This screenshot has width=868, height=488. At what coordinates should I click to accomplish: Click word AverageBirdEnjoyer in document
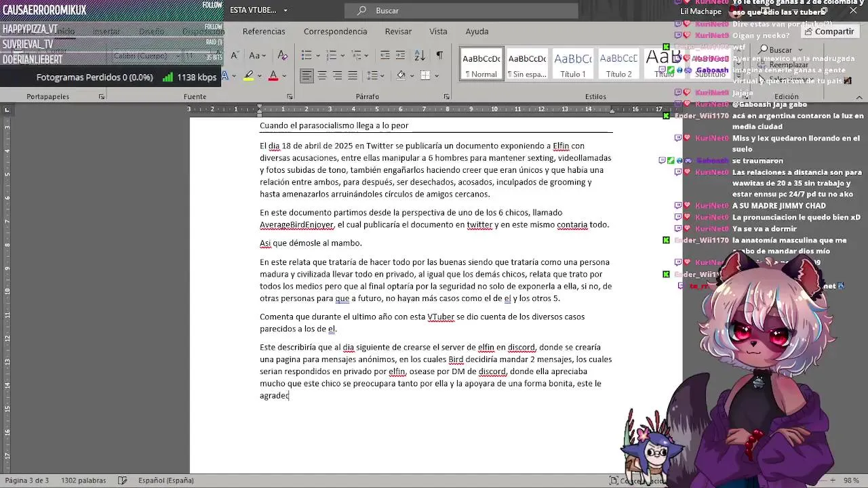tap(296, 225)
